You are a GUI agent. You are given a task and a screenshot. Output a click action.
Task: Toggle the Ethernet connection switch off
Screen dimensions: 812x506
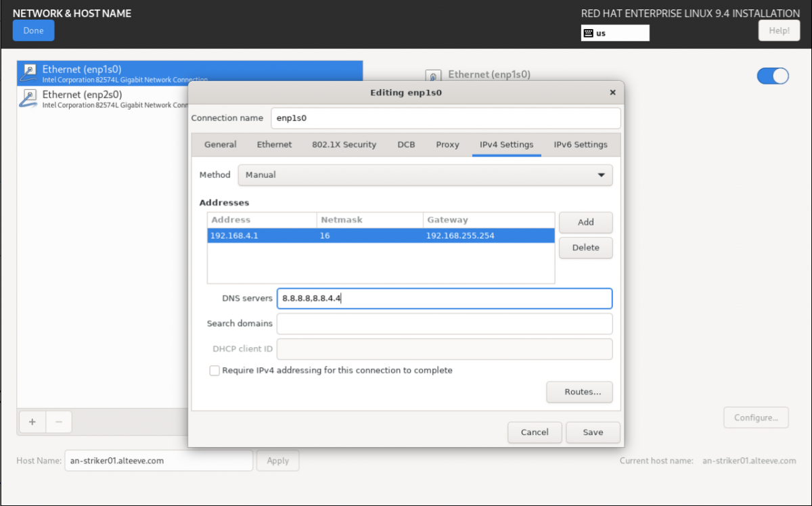pos(773,76)
